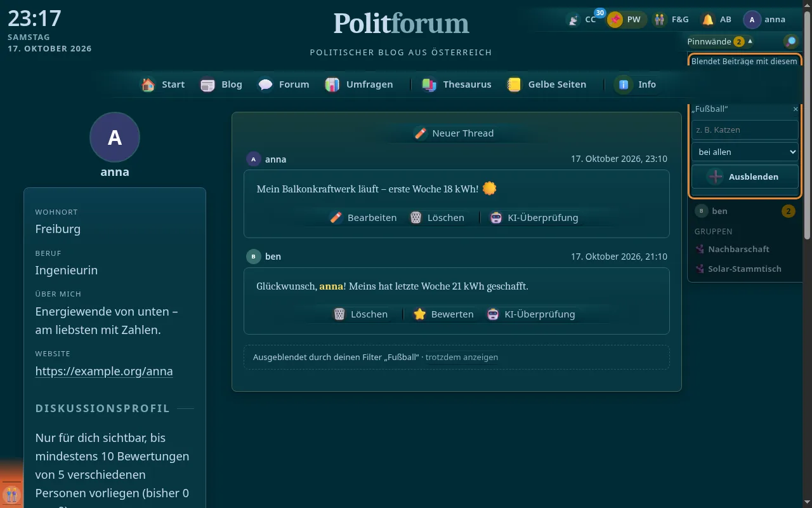The width and height of the screenshot is (812, 508).
Task: Open the Blog newspaper icon
Action: coord(207,84)
